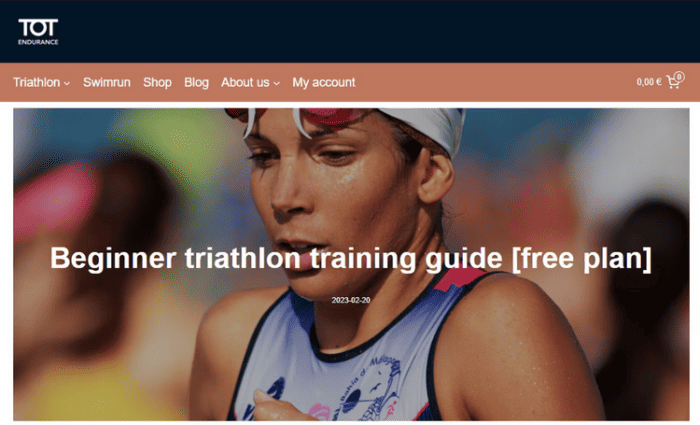
Task: Visit the Blog section
Action: [196, 83]
